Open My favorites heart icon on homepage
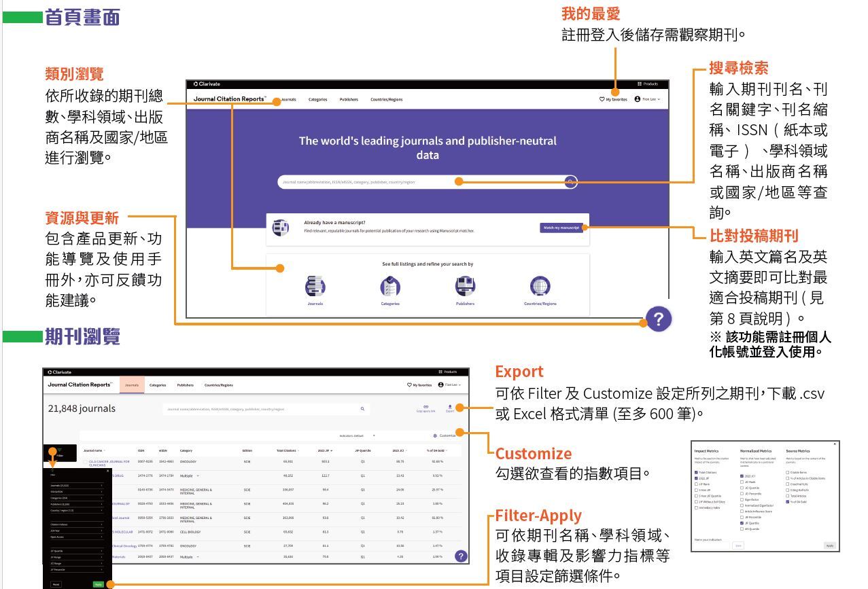This screenshot has width=868, height=589. coord(602,99)
